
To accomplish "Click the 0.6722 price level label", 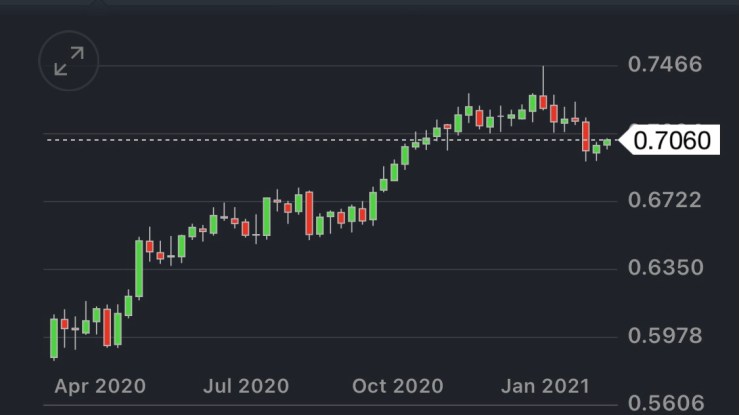I will coord(665,201).
